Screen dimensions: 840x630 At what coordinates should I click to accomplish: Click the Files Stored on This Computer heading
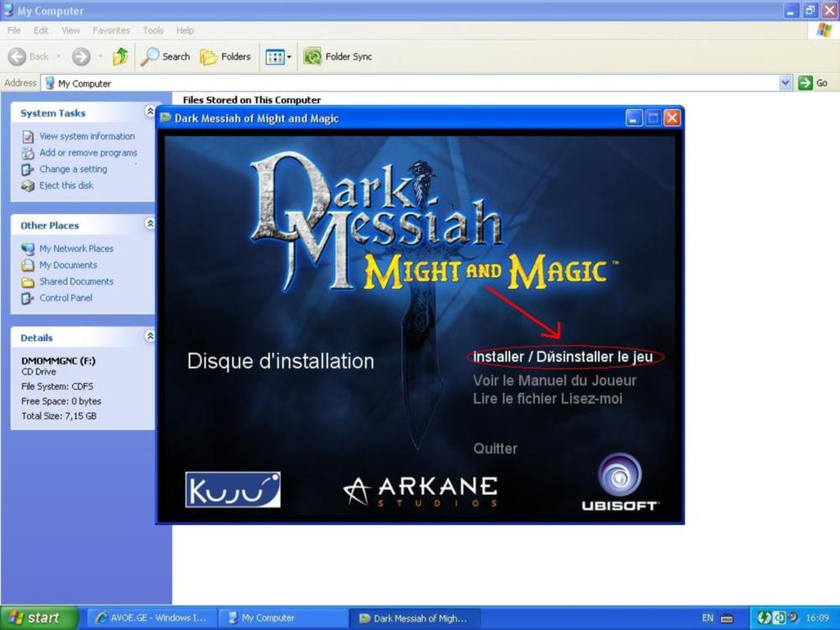[x=252, y=100]
